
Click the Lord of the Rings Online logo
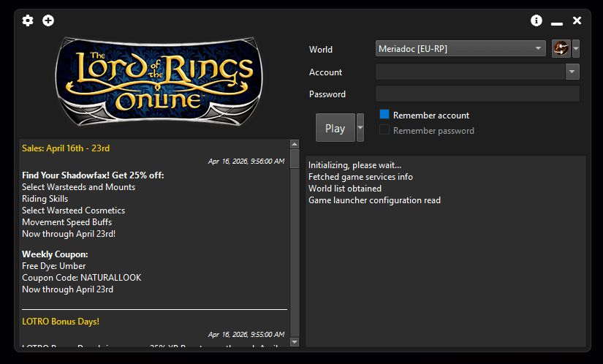(159, 81)
